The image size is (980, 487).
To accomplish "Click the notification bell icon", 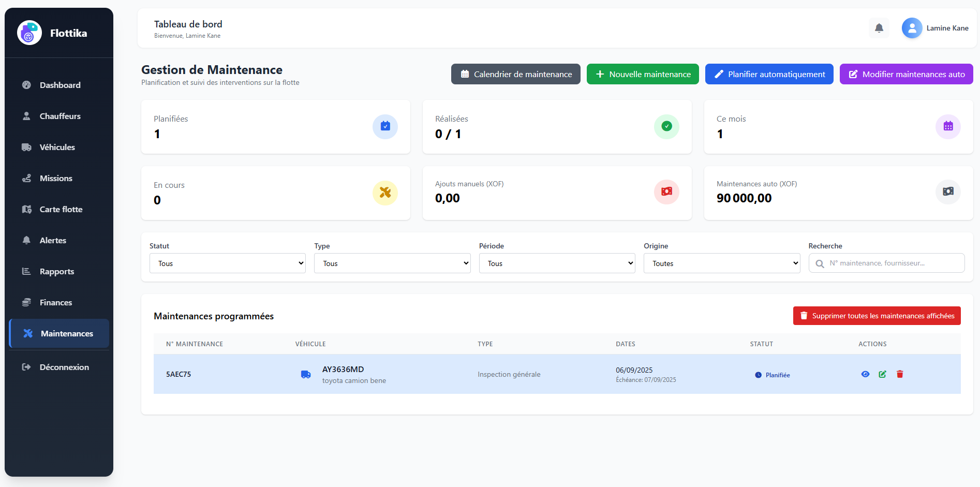I will pyautogui.click(x=879, y=28).
